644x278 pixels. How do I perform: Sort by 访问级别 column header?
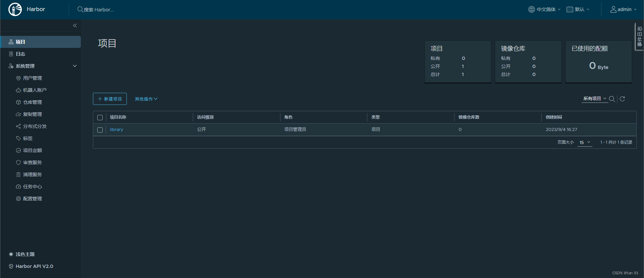click(x=205, y=117)
